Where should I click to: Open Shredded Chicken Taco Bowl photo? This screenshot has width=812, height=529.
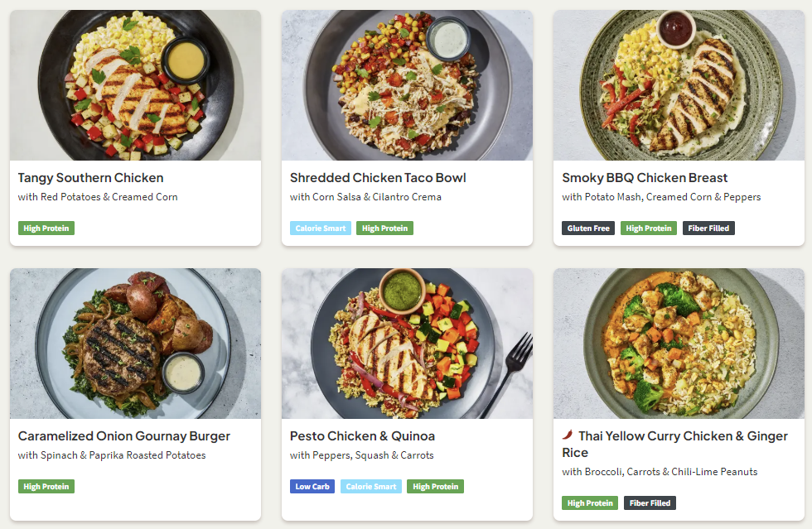407,85
